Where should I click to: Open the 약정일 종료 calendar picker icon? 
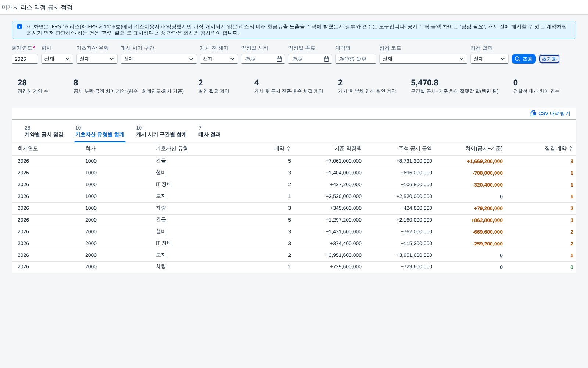[x=326, y=59]
